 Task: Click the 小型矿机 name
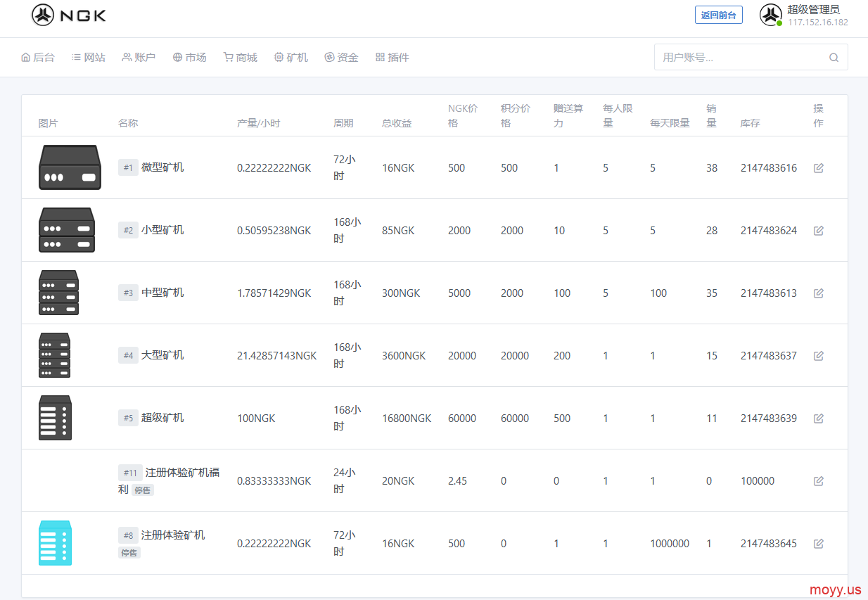[162, 230]
